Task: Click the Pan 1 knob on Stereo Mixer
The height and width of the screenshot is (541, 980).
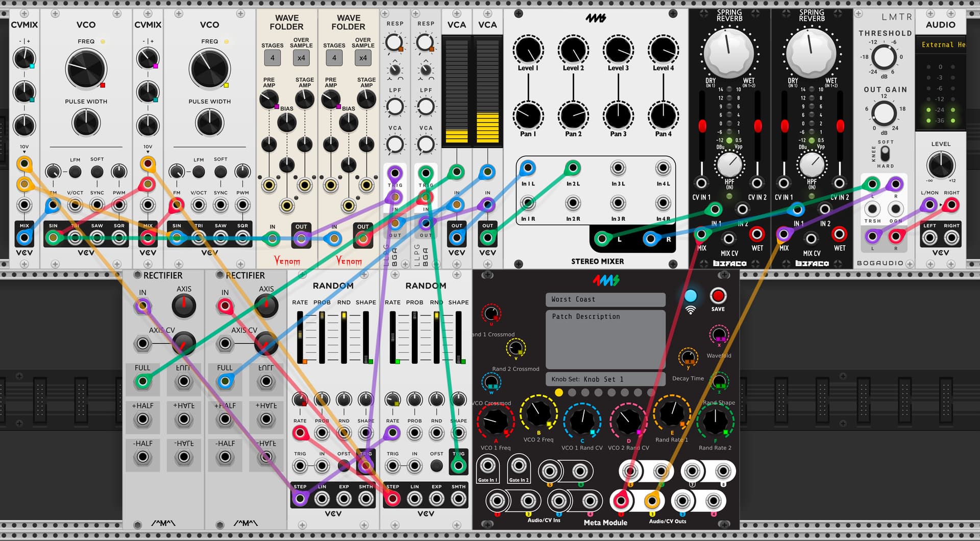Action: coord(528,115)
